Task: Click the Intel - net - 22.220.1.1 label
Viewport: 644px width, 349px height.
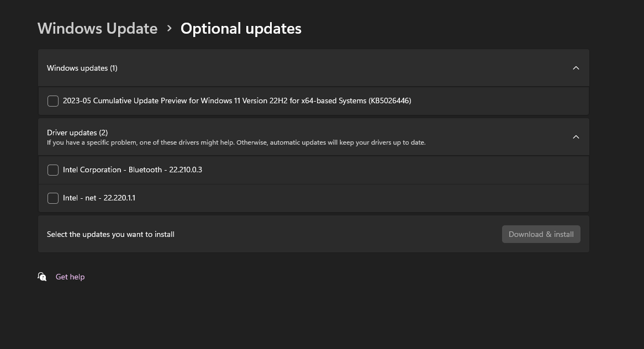Action: pyautogui.click(x=99, y=198)
